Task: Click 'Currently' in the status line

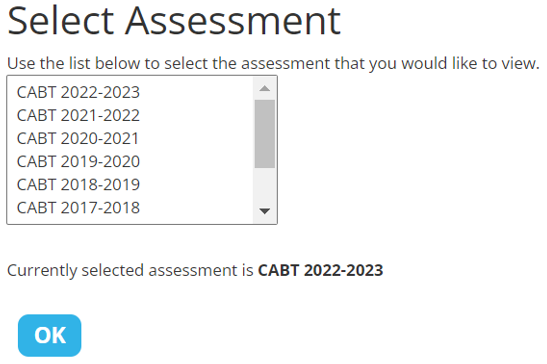Action: pos(42,271)
